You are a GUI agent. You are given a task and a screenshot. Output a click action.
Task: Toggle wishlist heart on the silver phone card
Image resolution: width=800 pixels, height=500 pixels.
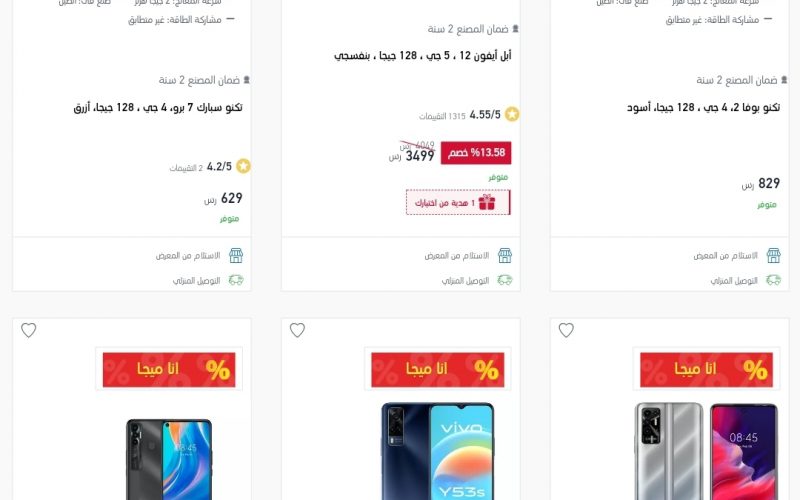pyautogui.click(x=566, y=330)
